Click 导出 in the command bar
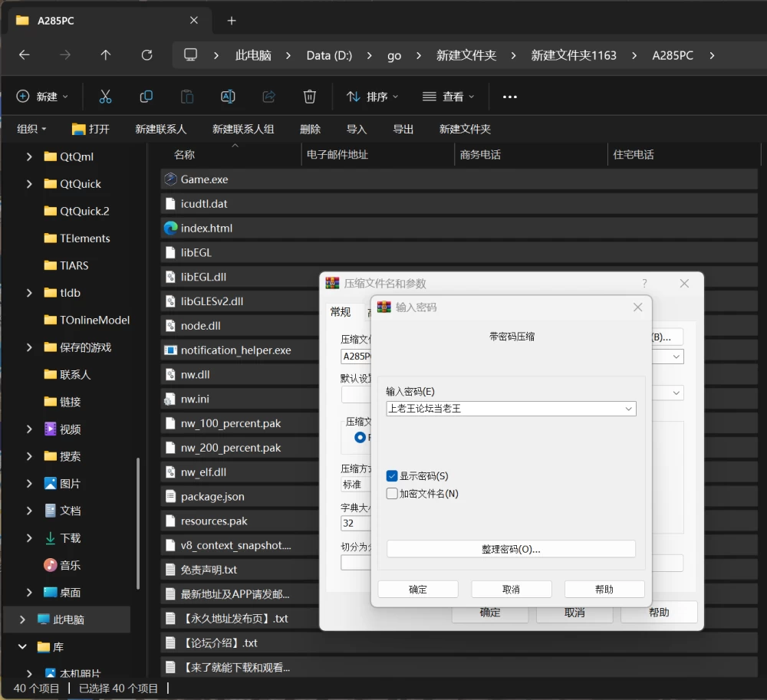767x700 pixels. coord(403,129)
